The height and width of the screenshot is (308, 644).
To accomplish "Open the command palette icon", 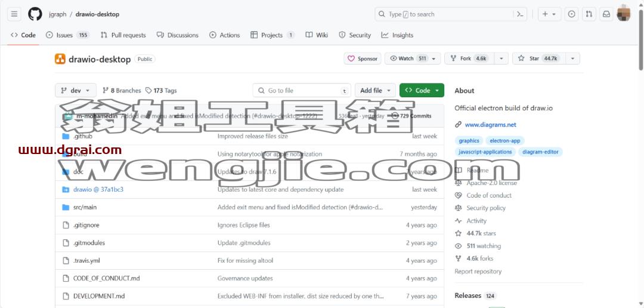I will coord(520,14).
